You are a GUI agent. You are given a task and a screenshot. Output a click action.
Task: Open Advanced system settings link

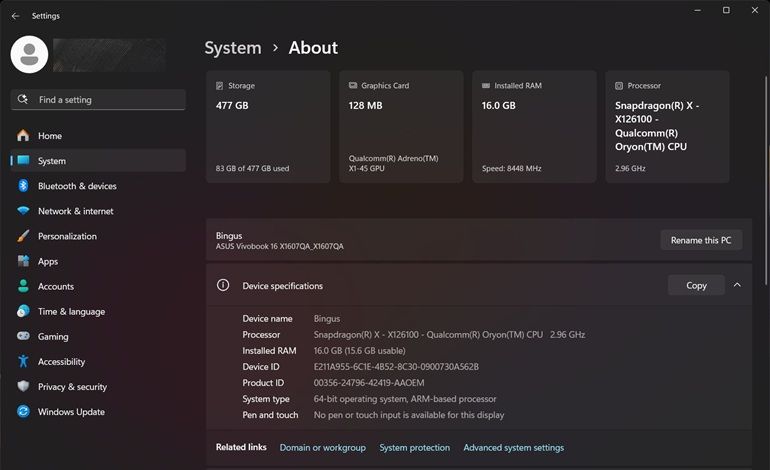coord(514,447)
